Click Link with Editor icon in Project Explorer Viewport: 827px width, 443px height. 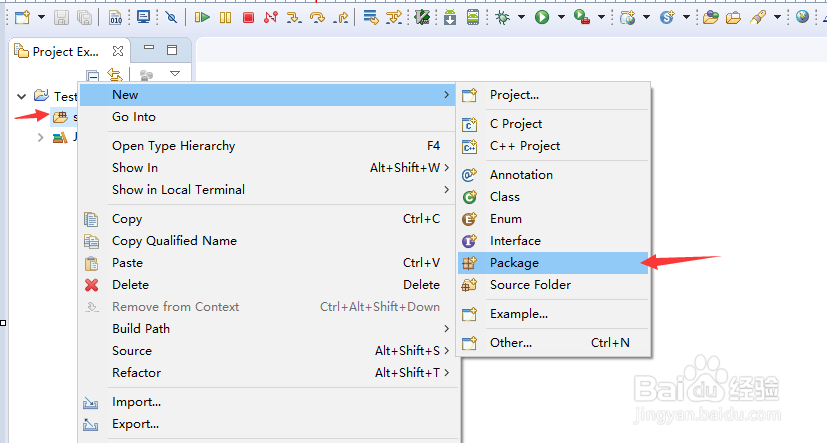point(115,75)
